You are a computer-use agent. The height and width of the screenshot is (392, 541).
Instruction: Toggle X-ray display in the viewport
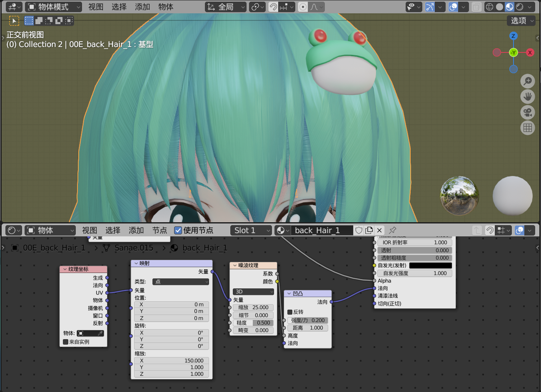[477, 7]
